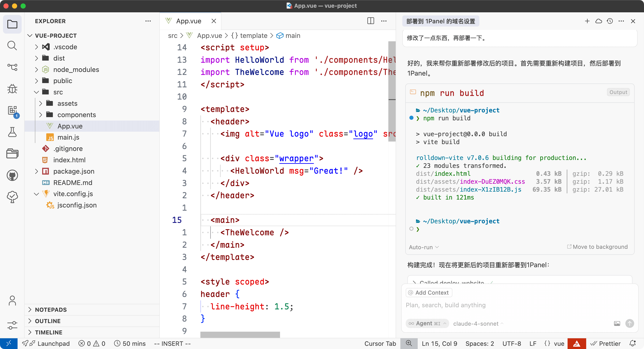This screenshot has width=644, height=349.
Task: Open the Search view in activity bar
Action: click(x=12, y=46)
